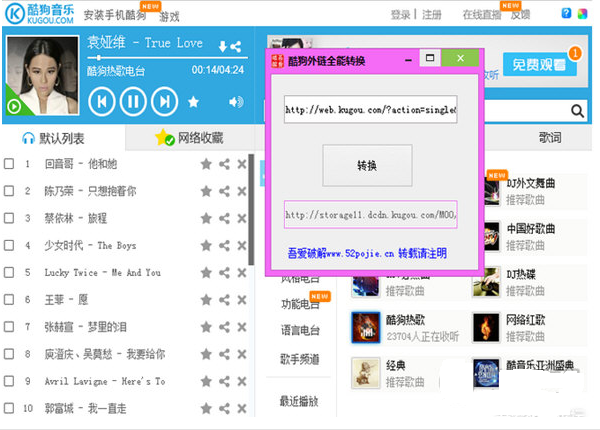This screenshot has height=430, width=600.
Task: Open the DJ外文舞曲 station
Action: 531,184
